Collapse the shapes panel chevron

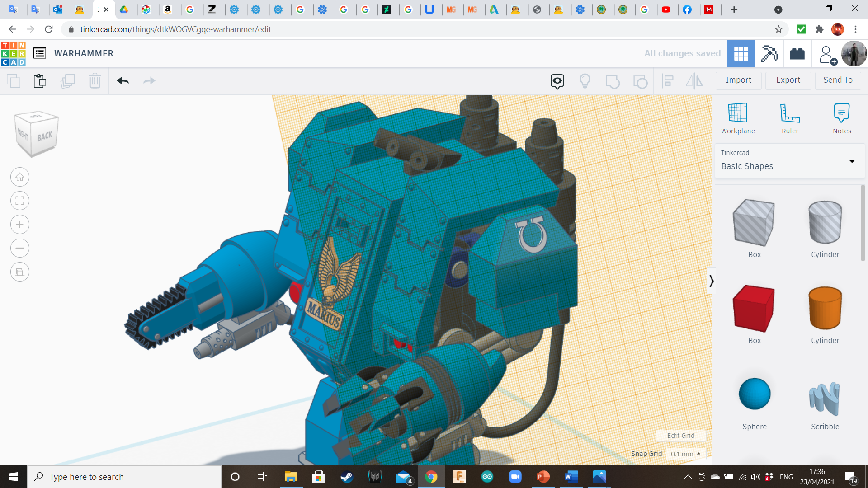(711, 281)
